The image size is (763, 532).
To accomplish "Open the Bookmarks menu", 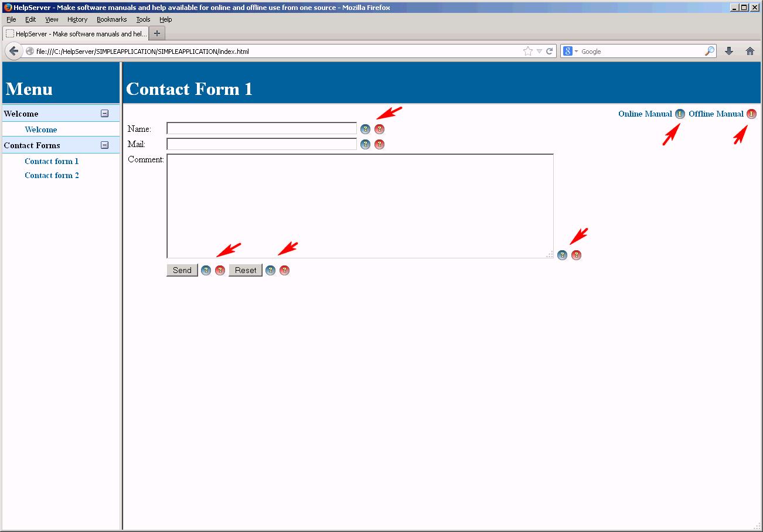I will tap(111, 19).
